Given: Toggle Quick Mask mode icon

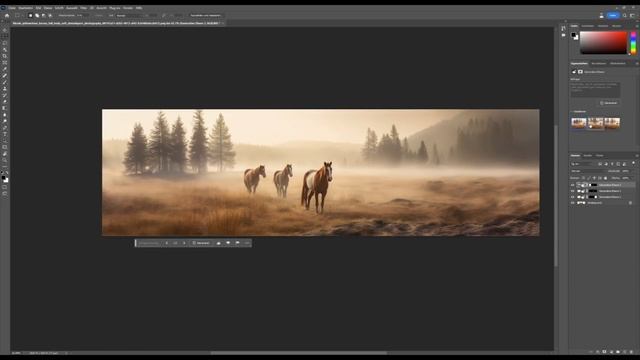Looking at the screenshot, I should click(x=5, y=187).
